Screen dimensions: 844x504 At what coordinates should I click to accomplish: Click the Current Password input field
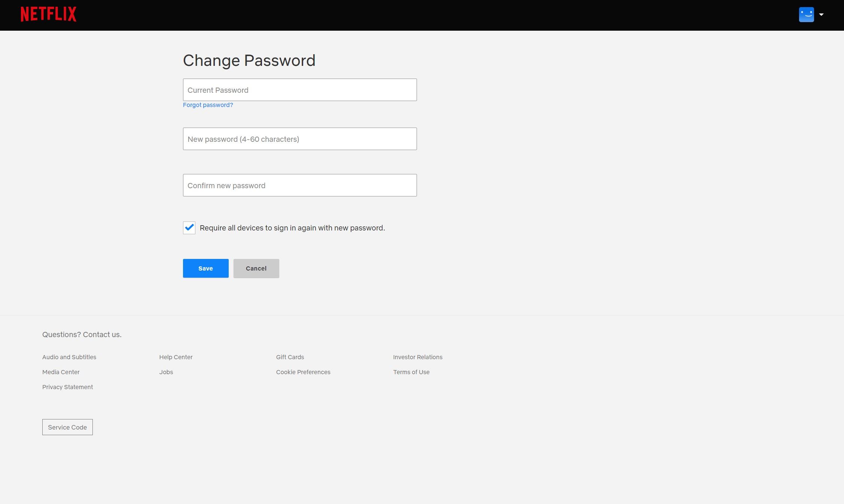click(299, 90)
